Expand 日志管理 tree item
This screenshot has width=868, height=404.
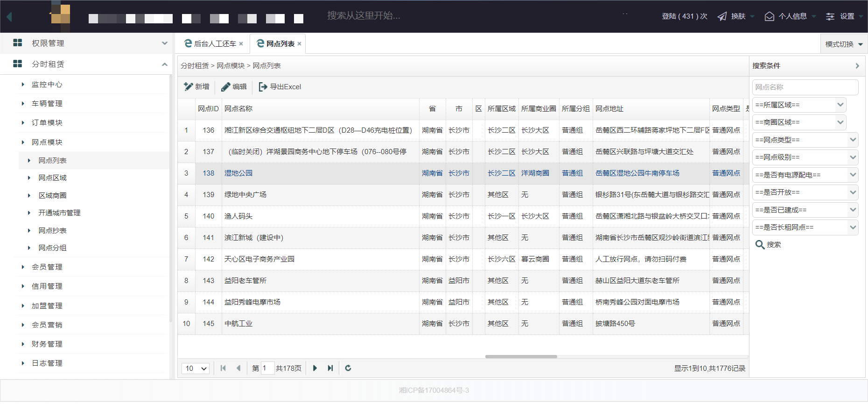pos(22,363)
